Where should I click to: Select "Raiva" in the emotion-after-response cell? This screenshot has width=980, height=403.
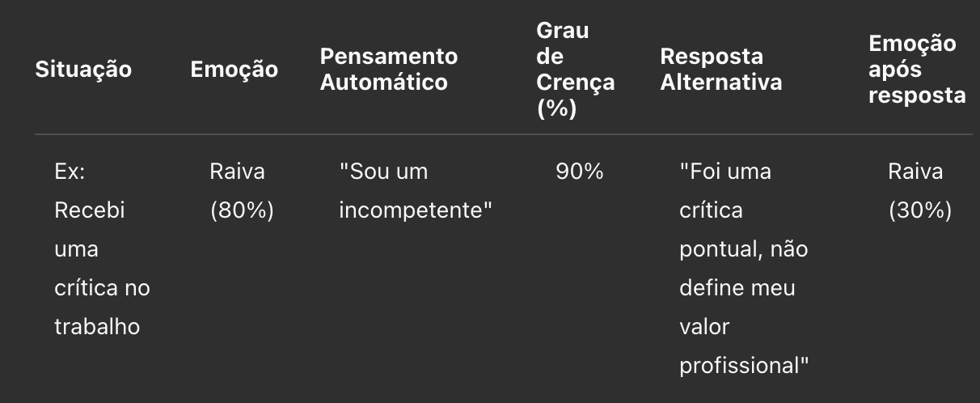[x=915, y=172]
